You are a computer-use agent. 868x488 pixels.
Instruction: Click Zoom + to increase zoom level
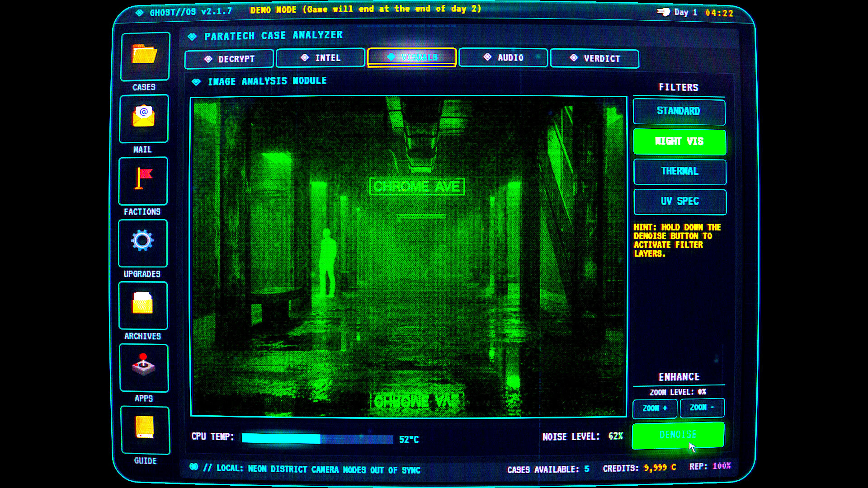point(655,408)
